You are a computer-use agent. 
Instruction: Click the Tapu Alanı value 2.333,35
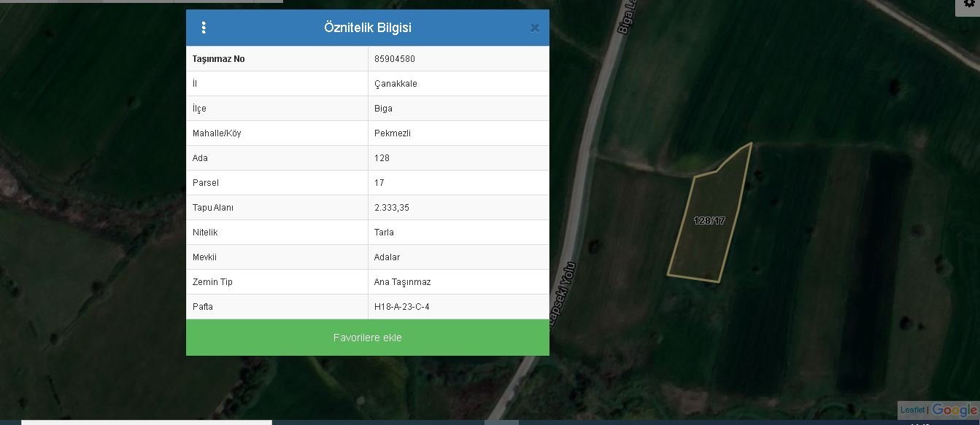(392, 208)
